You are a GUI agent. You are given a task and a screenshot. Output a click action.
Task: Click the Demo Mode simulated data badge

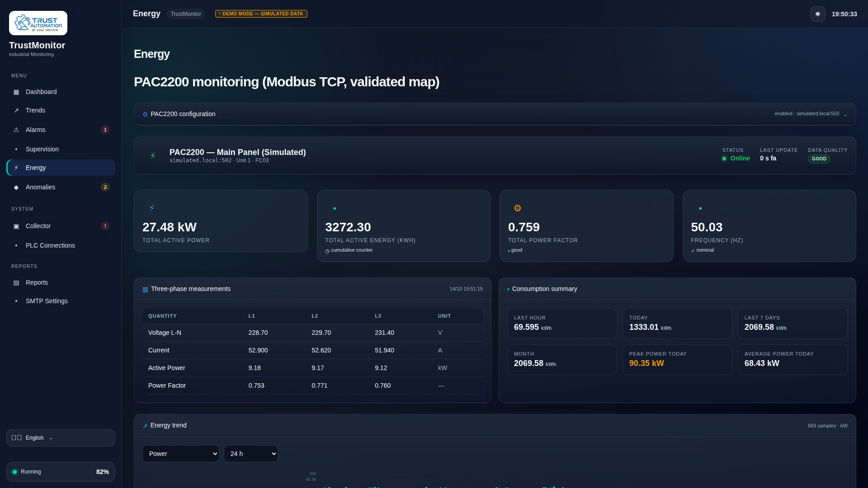261,14
